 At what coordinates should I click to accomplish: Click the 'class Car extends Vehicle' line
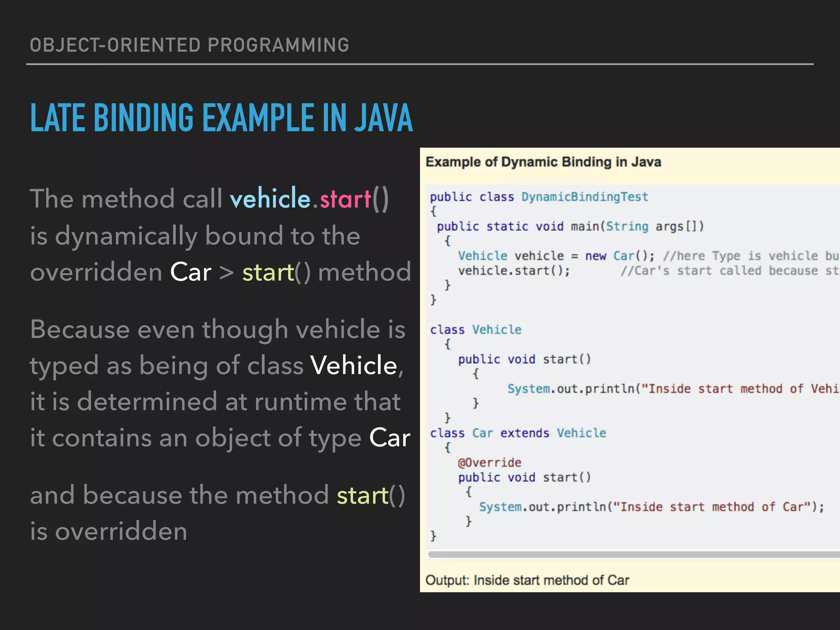click(518, 433)
